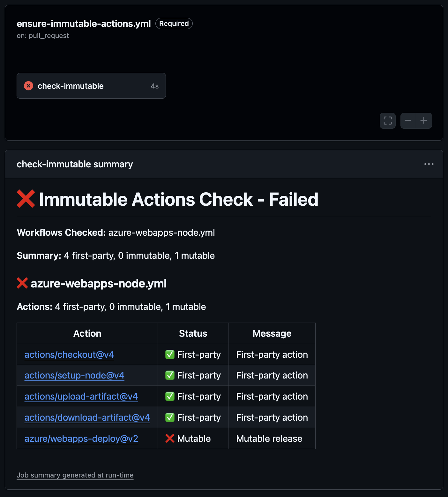This screenshot has width=448, height=497.
Task: Follow the actions/upload-artifact@v4 link
Action: [x=81, y=396]
